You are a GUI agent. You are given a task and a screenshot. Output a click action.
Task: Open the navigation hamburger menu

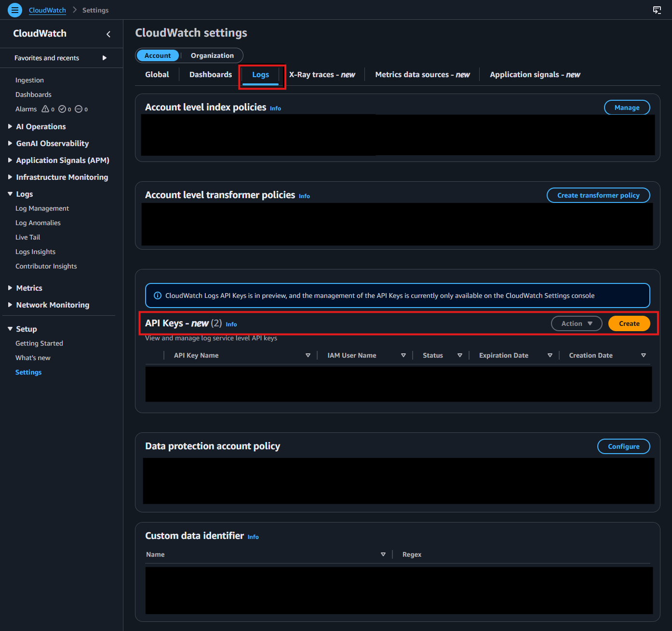click(14, 10)
